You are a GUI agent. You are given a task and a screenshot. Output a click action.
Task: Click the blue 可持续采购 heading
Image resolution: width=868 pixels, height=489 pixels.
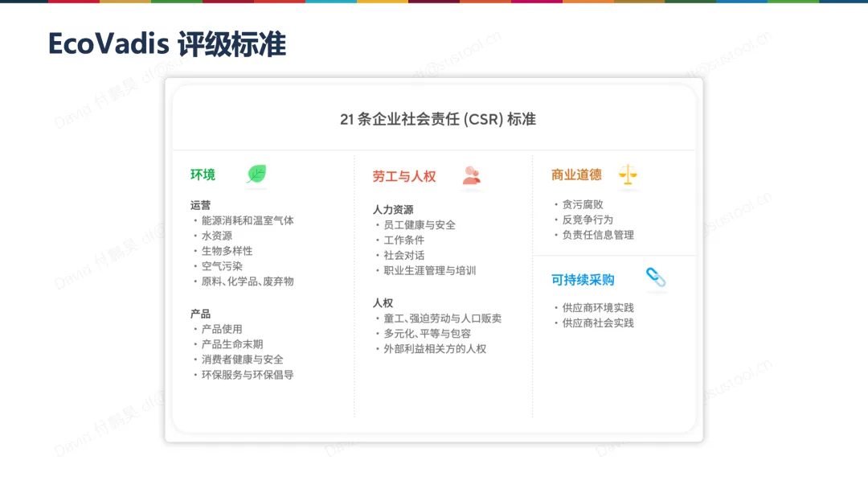[583, 280]
